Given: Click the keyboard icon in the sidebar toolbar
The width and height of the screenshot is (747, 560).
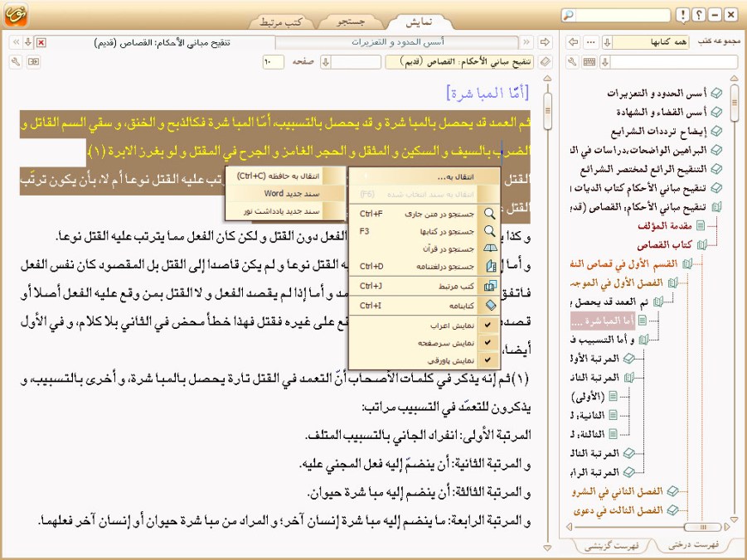Looking at the screenshot, I should (x=589, y=62).
